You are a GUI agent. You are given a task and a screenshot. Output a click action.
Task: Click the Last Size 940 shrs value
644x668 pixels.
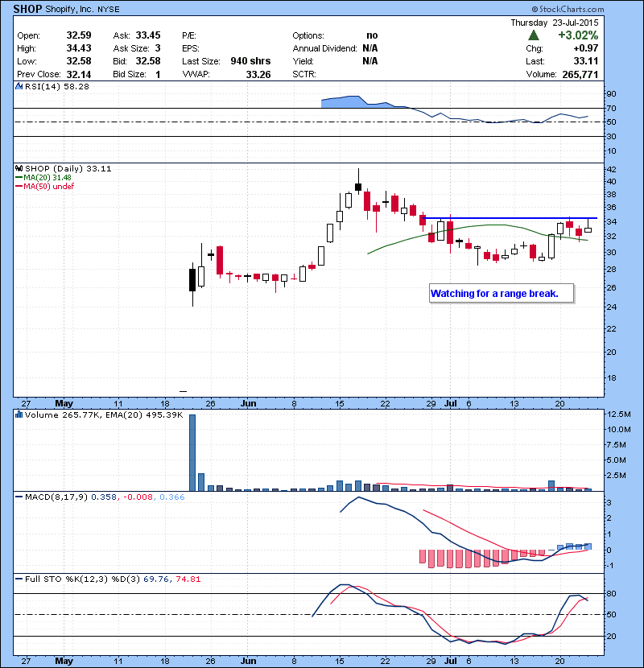tap(250, 61)
